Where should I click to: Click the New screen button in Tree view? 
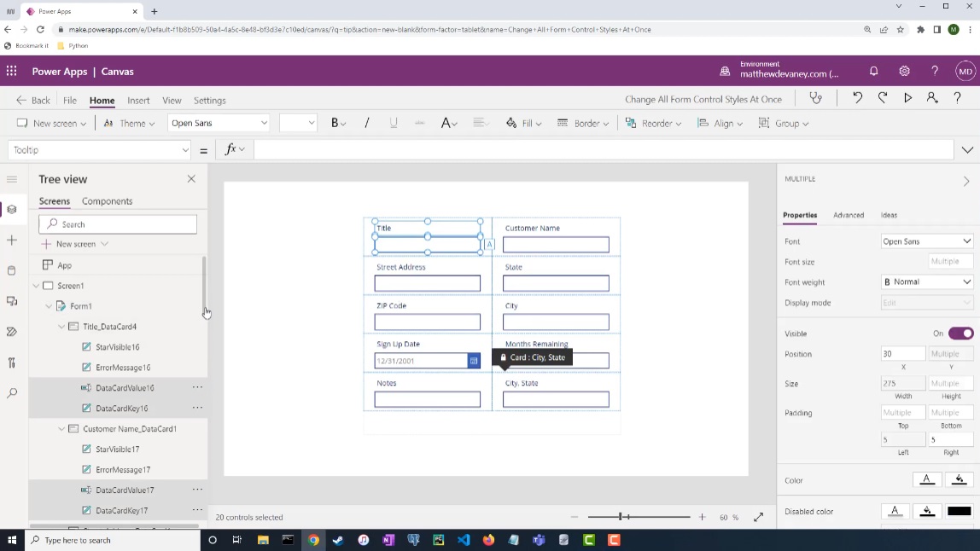[x=75, y=244]
